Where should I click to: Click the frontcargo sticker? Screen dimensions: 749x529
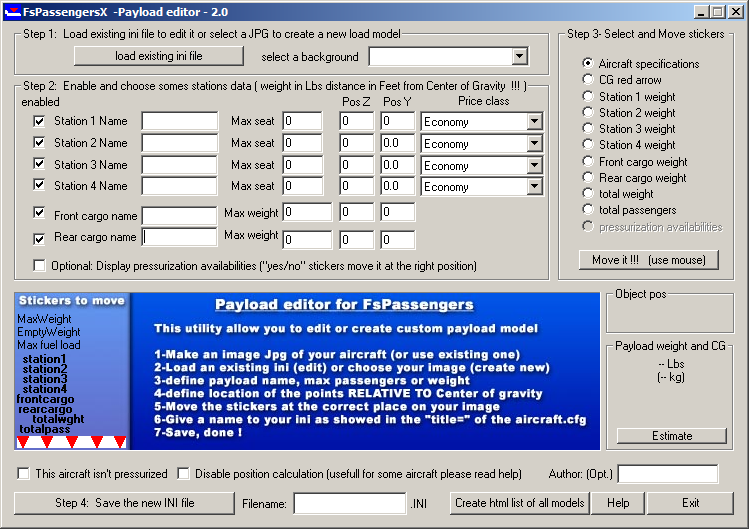(x=45, y=399)
